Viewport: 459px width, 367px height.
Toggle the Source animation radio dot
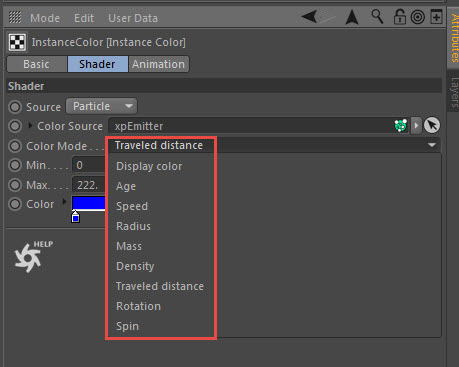[15, 107]
